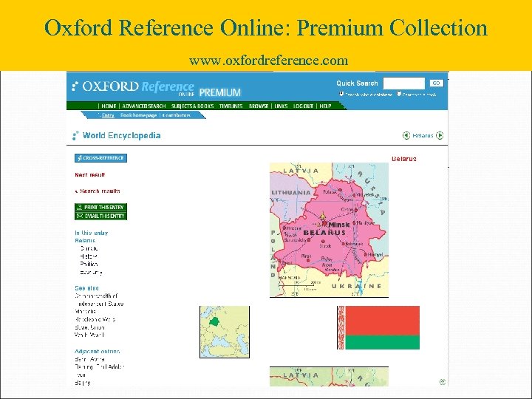
Task: Click LOG OUT in the navigation bar
Action: [x=303, y=106]
